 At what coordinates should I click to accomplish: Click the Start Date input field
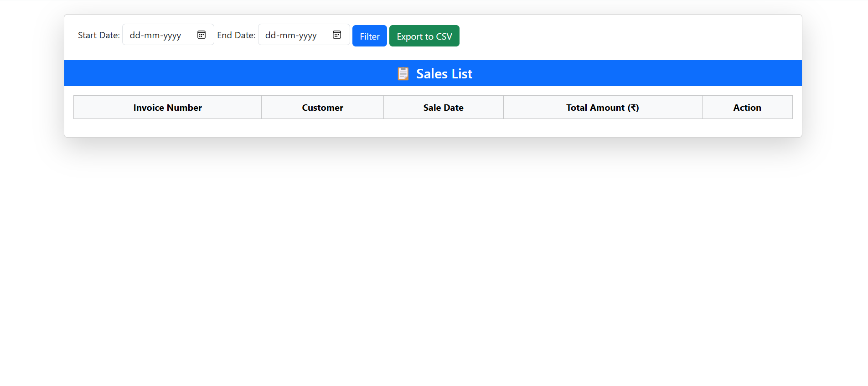(x=168, y=35)
